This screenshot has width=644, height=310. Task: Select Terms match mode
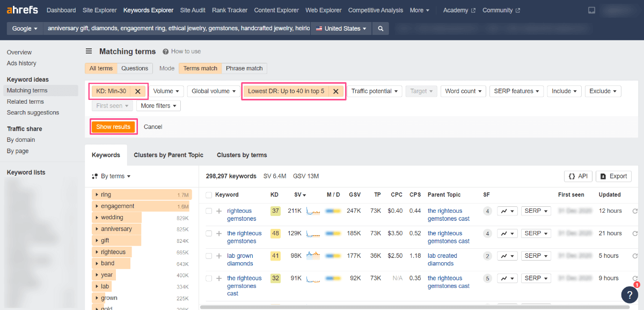coord(200,68)
